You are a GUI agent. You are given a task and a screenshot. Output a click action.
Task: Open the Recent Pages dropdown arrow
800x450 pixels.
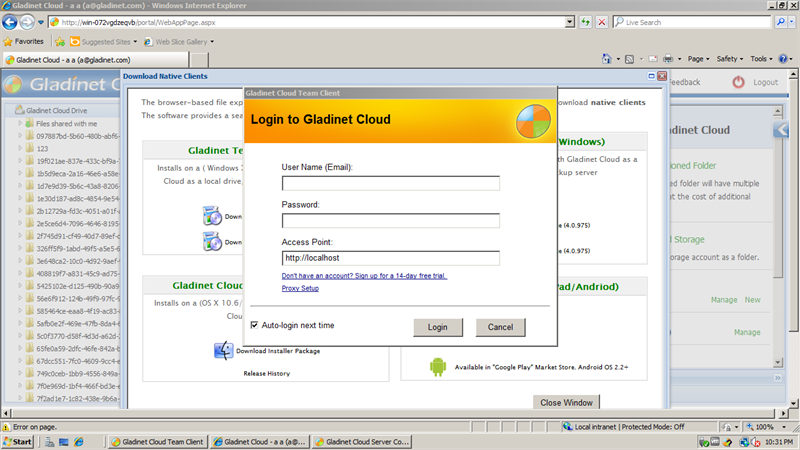click(x=41, y=22)
